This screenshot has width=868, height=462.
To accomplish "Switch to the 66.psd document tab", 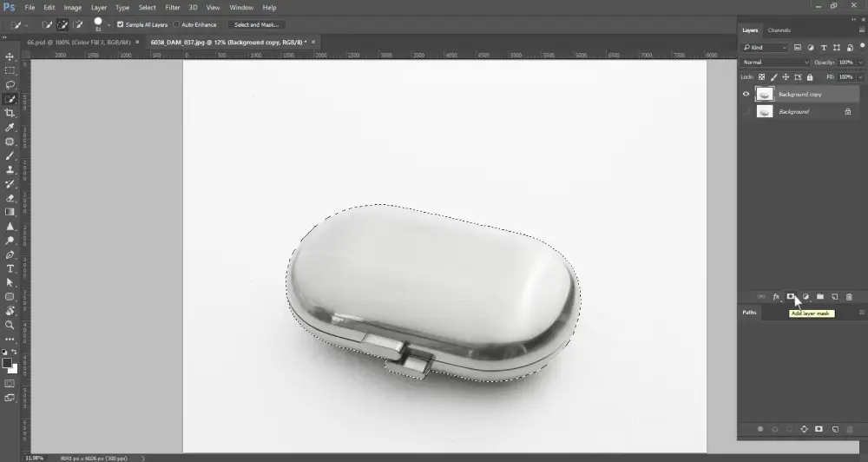I will coord(79,42).
